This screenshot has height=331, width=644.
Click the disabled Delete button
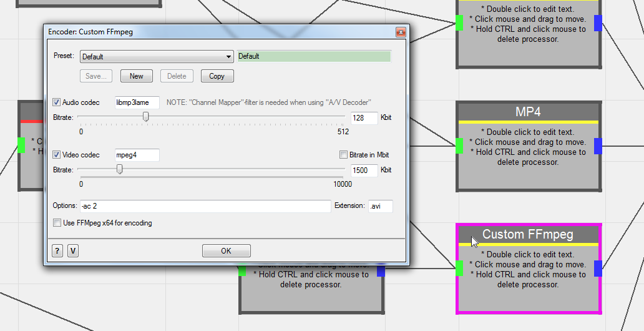(177, 76)
